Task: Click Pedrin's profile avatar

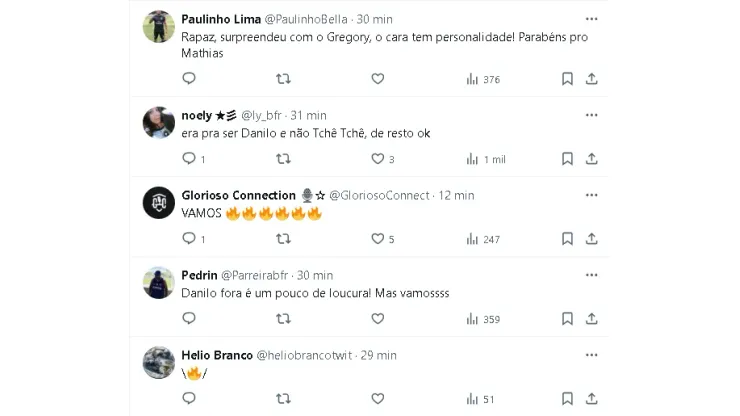Action: click(x=159, y=283)
